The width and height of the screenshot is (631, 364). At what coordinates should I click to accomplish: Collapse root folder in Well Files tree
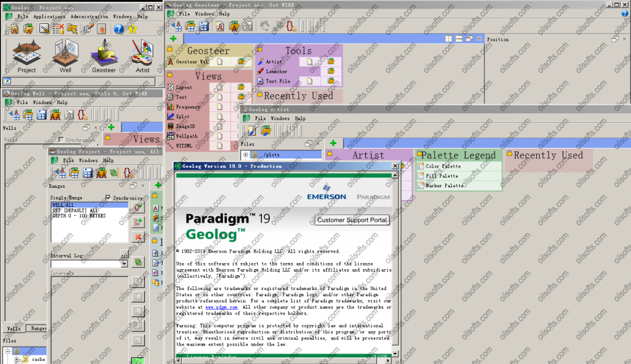tap(7, 351)
